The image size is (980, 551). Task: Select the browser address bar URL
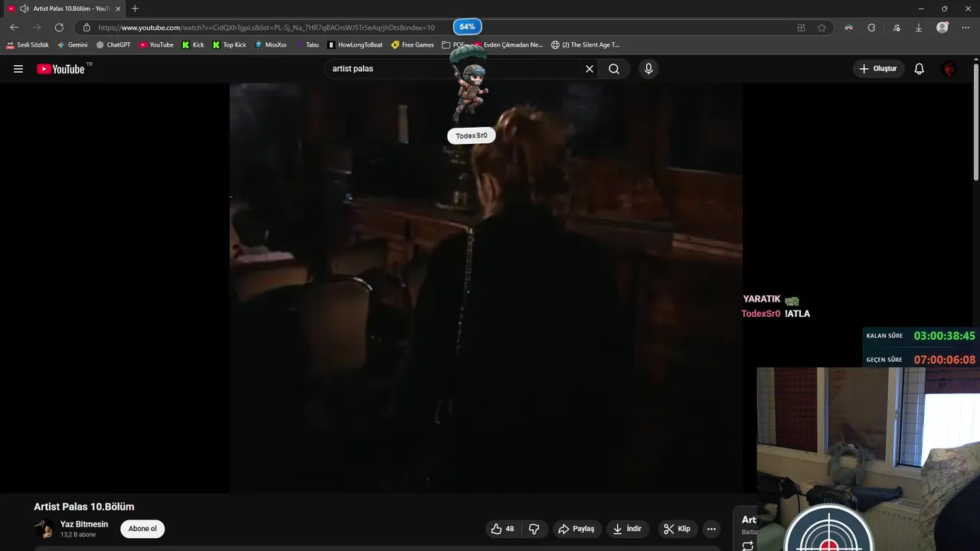click(x=266, y=28)
